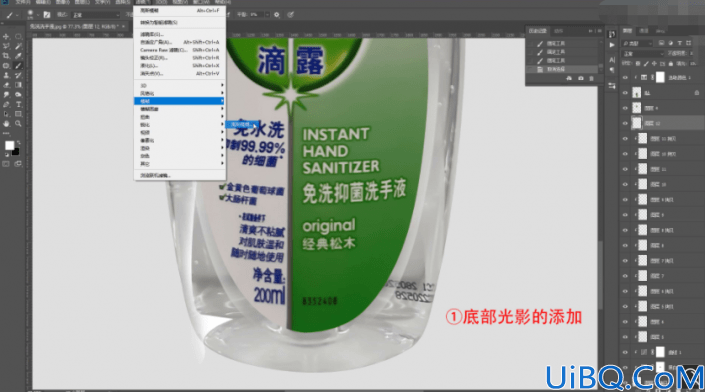Select the Gradient tool
The width and height of the screenshot is (705, 392).
(18, 85)
